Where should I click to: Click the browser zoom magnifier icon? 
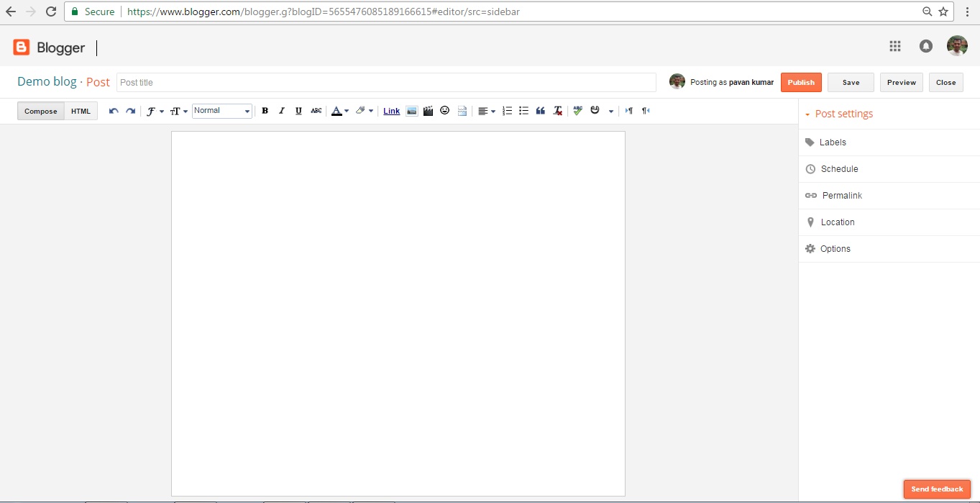click(x=928, y=12)
